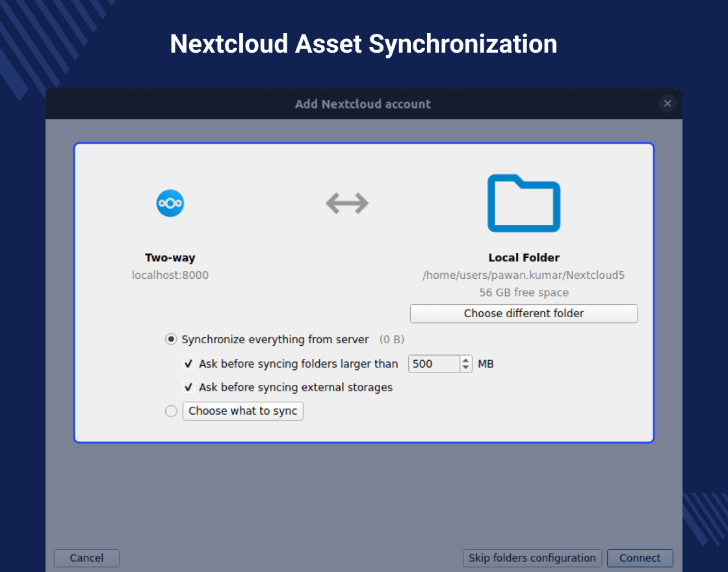Click the (0 B) size text
Image resolution: width=728 pixels, height=572 pixels.
[392, 339]
